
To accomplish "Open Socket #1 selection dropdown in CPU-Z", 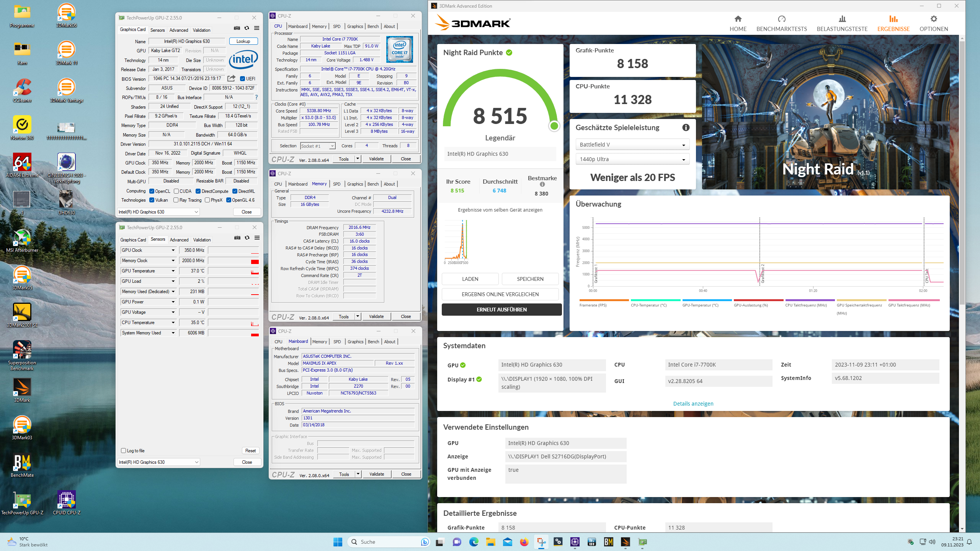I will (x=318, y=146).
